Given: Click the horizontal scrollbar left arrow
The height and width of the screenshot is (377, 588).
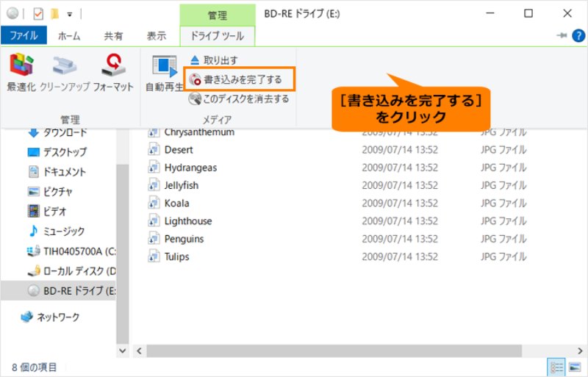Looking at the screenshot, I should 139,351.
